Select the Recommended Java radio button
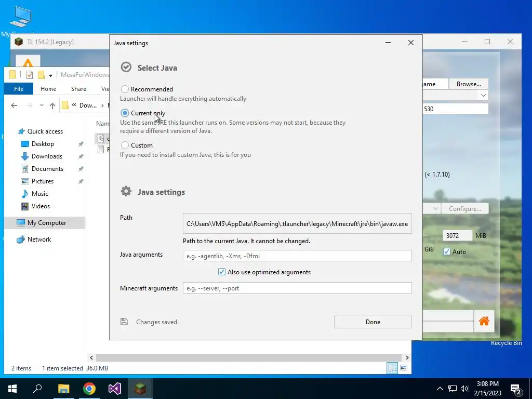 (x=125, y=89)
